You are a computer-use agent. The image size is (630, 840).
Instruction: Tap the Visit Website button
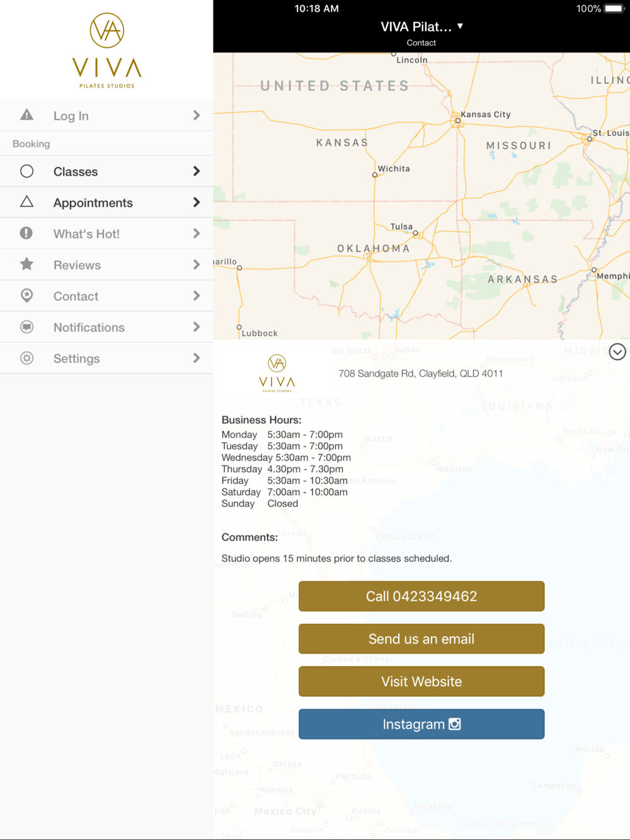(x=421, y=681)
